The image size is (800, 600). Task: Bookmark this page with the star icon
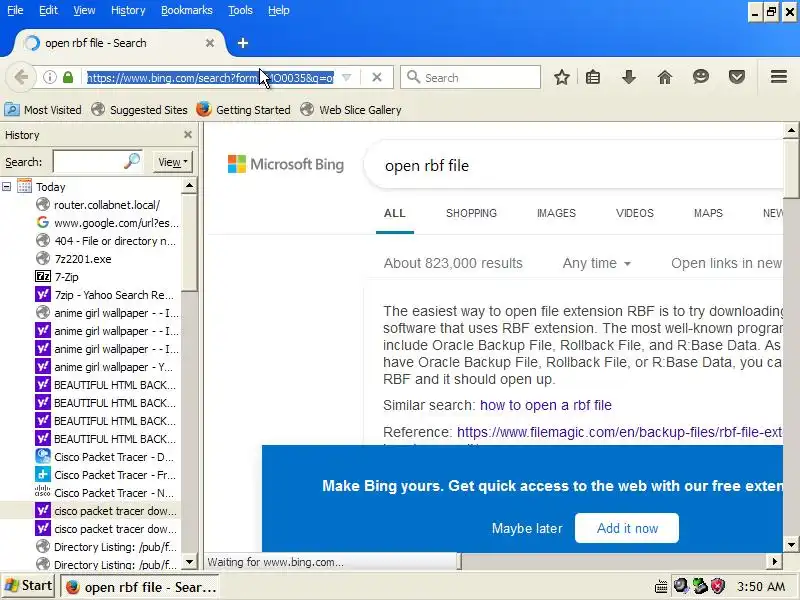coord(562,78)
